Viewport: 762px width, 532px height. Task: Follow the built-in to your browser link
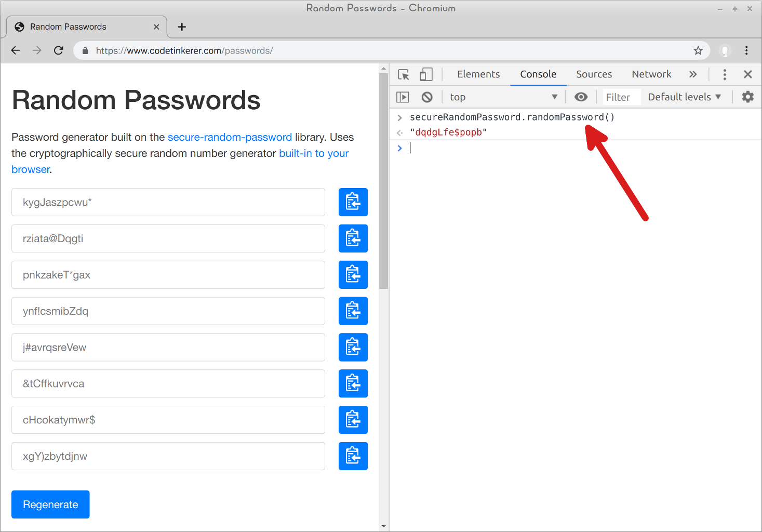coord(313,153)
